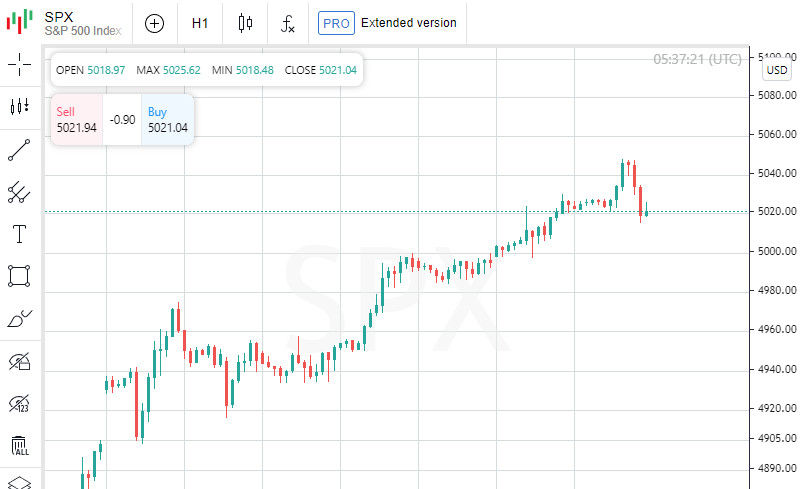Open the fx indicators menu
Image resolution: width=812 pixels, height=489 pixels.
point(288,23)
